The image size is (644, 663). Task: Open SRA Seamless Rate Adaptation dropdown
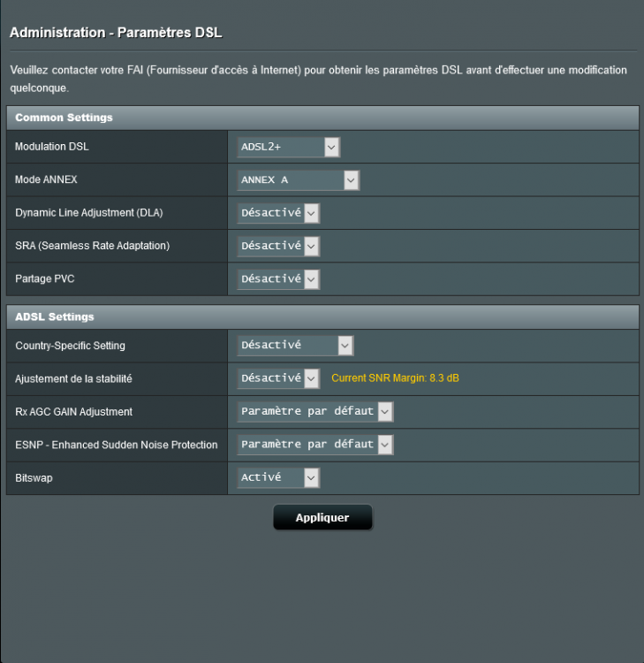tap(278, 246)
